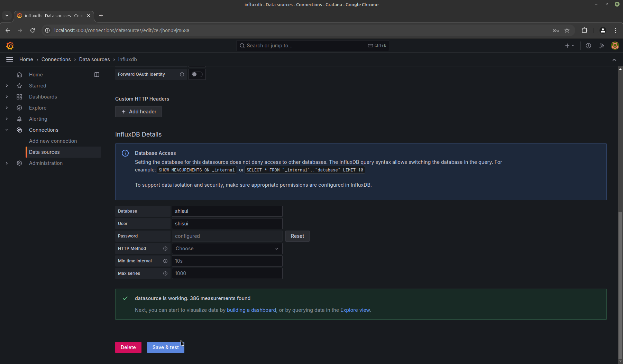The image size is (623, 364).
Task: Open Chrome extensions puzzle icon
Action: (585, 30)
